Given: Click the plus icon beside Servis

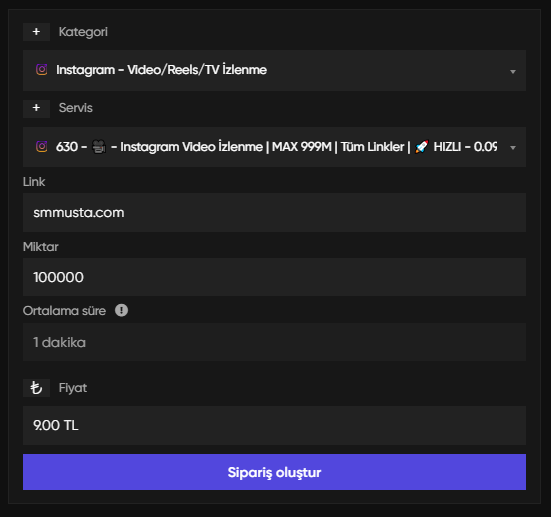Looking at the screenshot, I should (x=36, y=108).
